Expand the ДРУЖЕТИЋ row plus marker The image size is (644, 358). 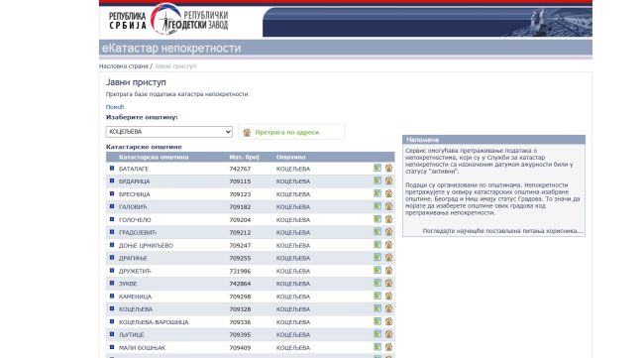click(x=112, y=271)
